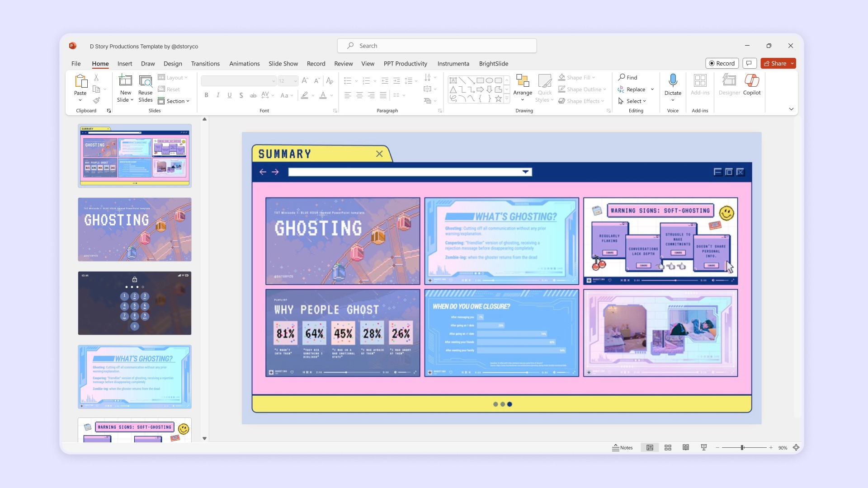Image resolution: width=868 pixels, height=488 pixels.
Task: Click the Arrange icon in Drawing
Action: tap(523, 81)
